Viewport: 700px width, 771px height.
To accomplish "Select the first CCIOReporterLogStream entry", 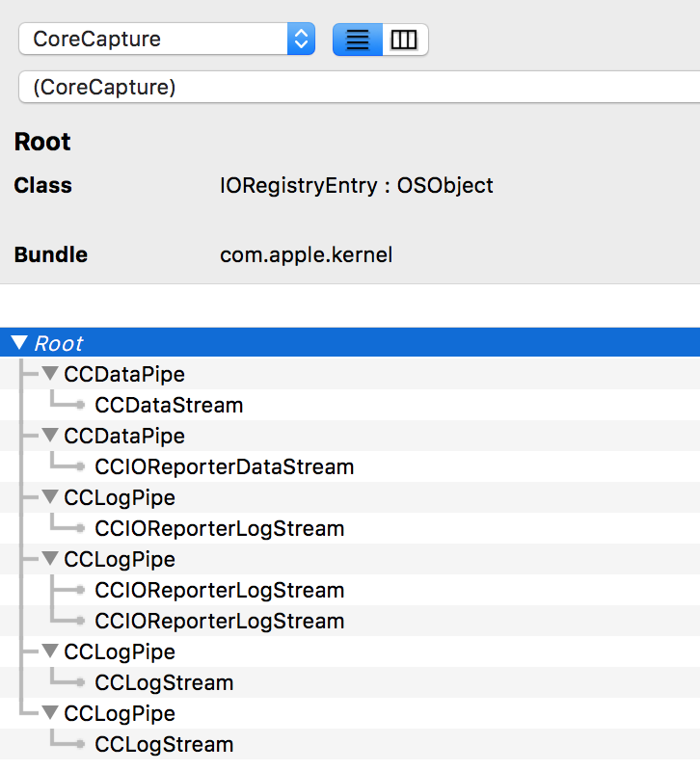I will click(x=219, y=528).
